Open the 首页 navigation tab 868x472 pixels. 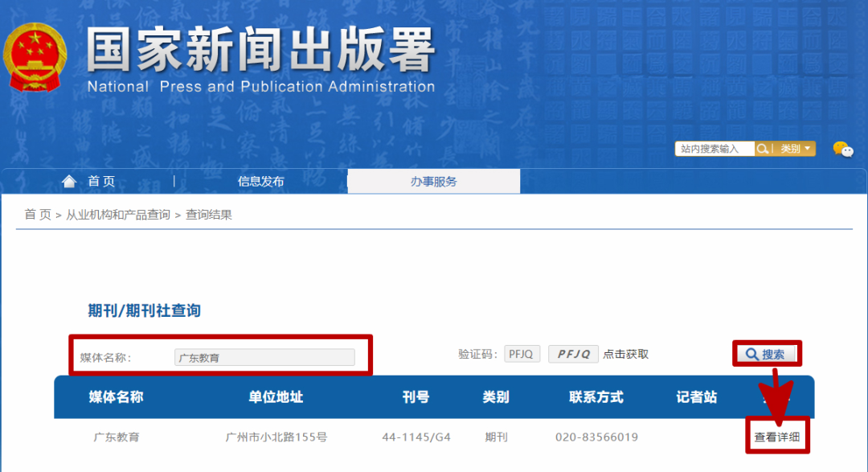coord(101,181)
